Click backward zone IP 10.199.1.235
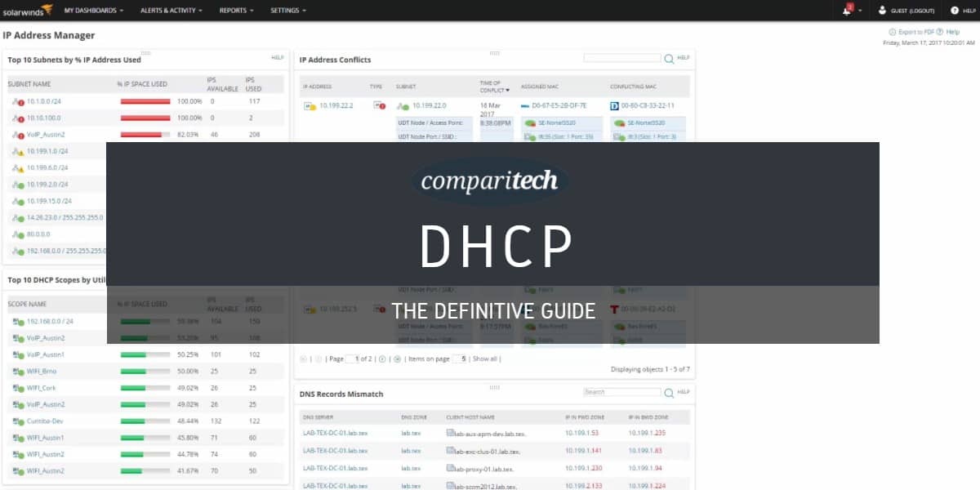This screenshot has width=980, height=490. (x=648, y=433)
